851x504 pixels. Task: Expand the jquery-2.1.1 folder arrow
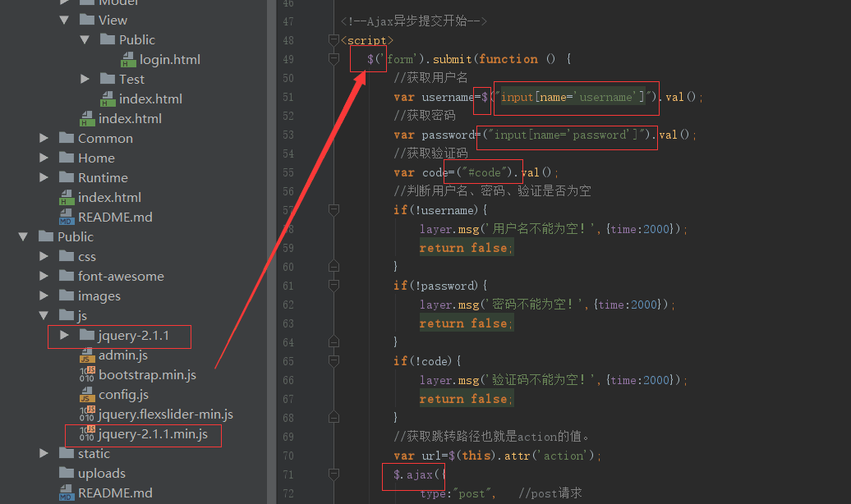pyautogui.click(x=64, y=335)
